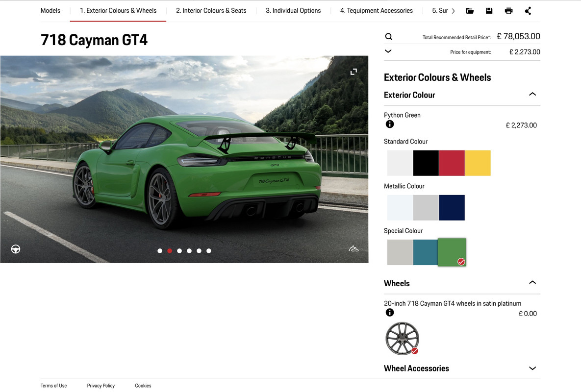The image size is (581, 392).
Task: Collapse Exterior Colour section
Action: coord(532,94)
